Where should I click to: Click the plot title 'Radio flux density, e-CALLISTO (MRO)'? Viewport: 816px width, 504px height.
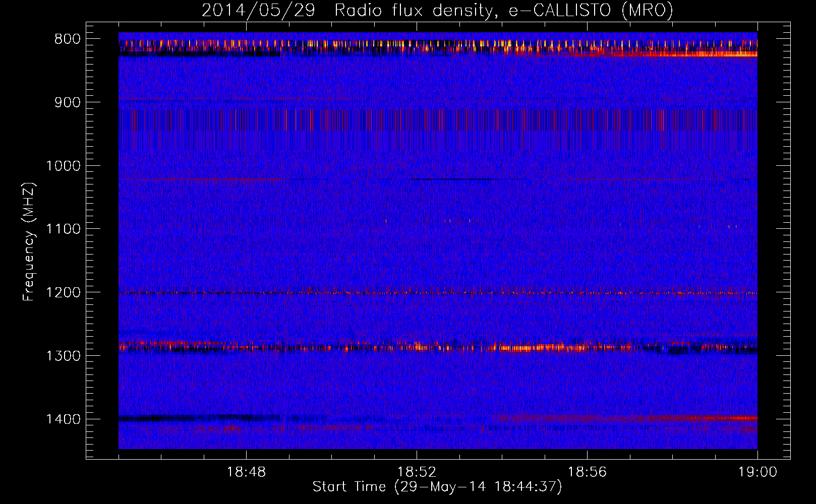tap(503, 10)
